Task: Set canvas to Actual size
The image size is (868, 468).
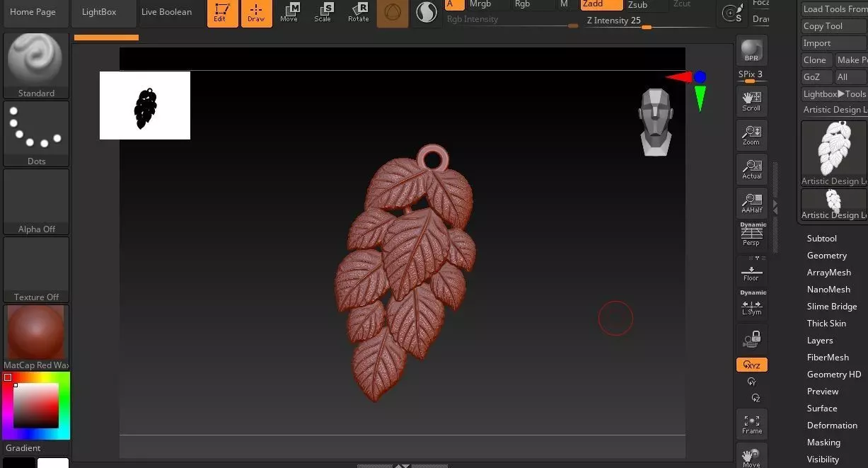Action: pos(751,169)
